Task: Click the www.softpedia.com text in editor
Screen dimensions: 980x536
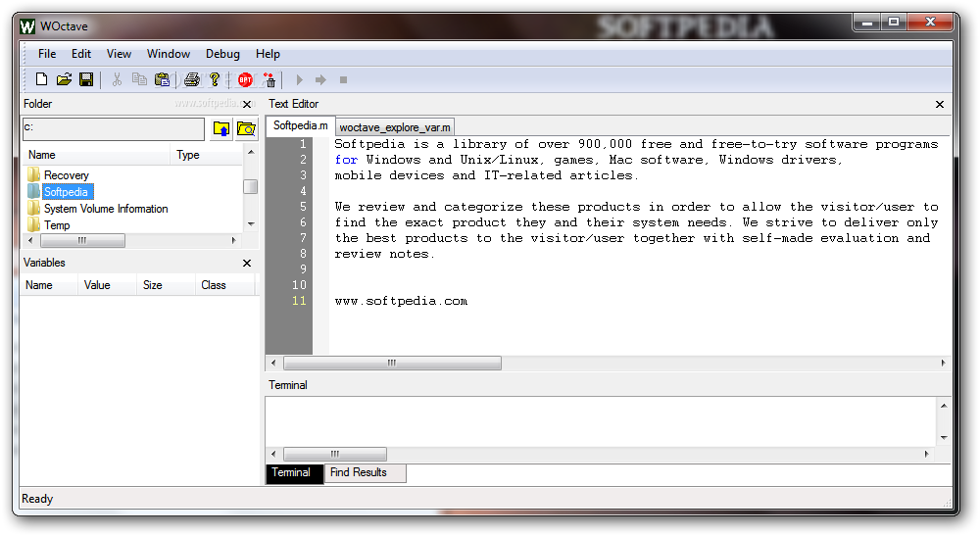Action: point(401,301)
